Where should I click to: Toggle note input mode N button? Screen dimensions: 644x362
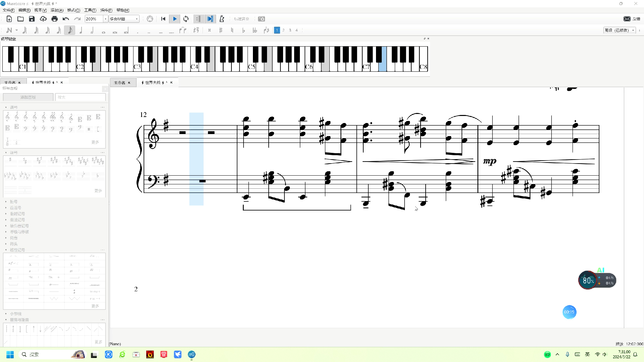[x=9, y=31]
